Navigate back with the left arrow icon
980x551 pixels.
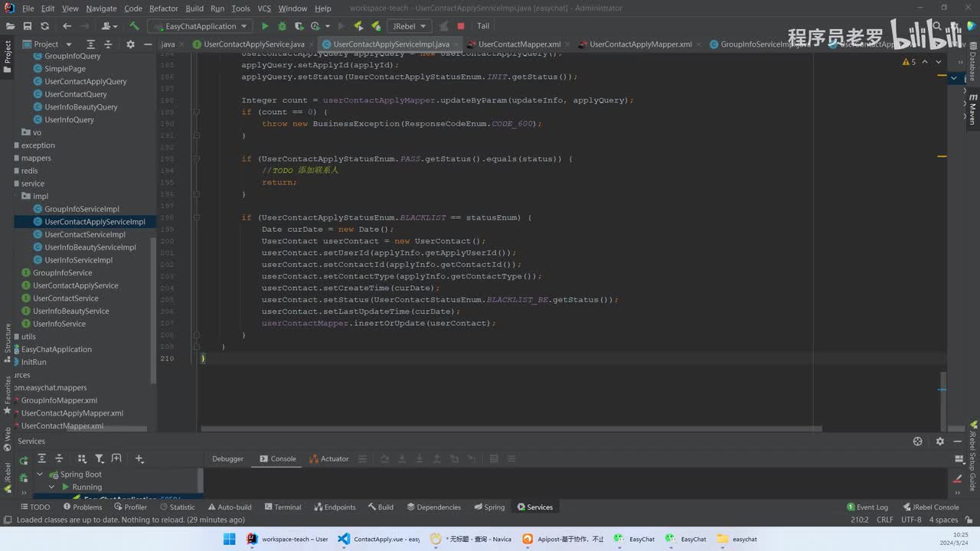tap(67, 26)
